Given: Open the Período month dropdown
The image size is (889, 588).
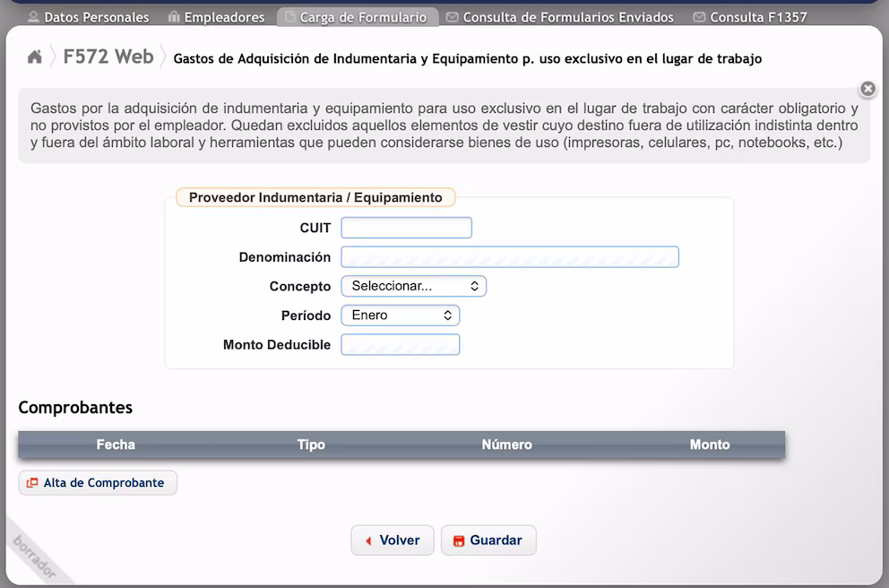Looking at the screenshot, I should coord(401,316).
